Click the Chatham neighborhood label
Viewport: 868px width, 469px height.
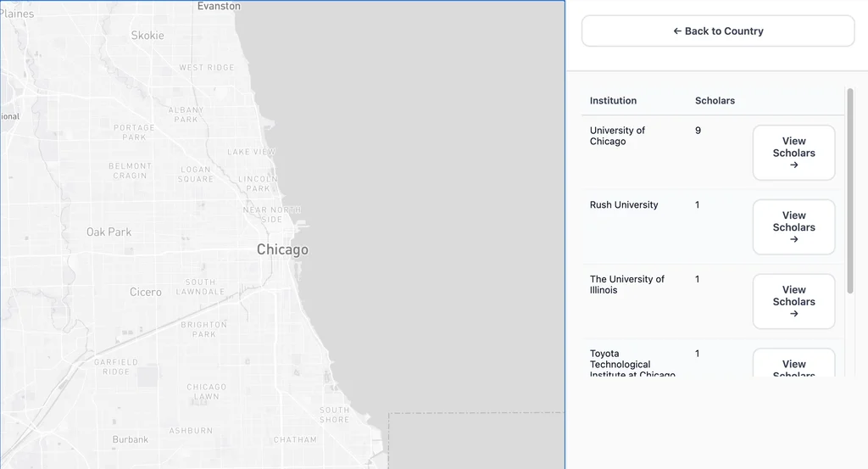(x=295, y=439)
